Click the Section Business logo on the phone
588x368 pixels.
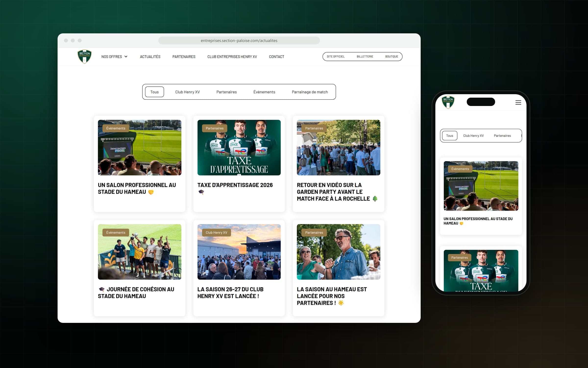pos(448,102)
